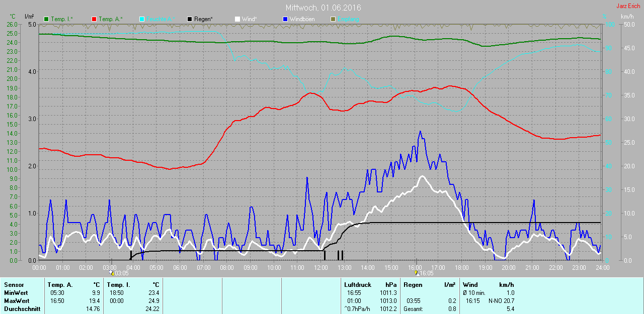Select the 'Feuchte A.*' legend label
Image resolution: width=644 pixels, height=314 pixels.
[160, 19]
